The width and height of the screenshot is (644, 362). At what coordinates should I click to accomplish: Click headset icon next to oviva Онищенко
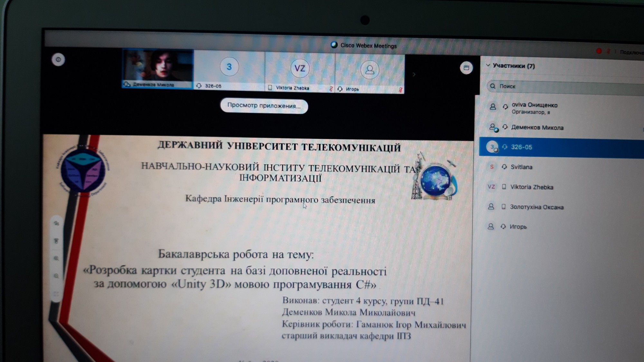[x=505, y=107]
